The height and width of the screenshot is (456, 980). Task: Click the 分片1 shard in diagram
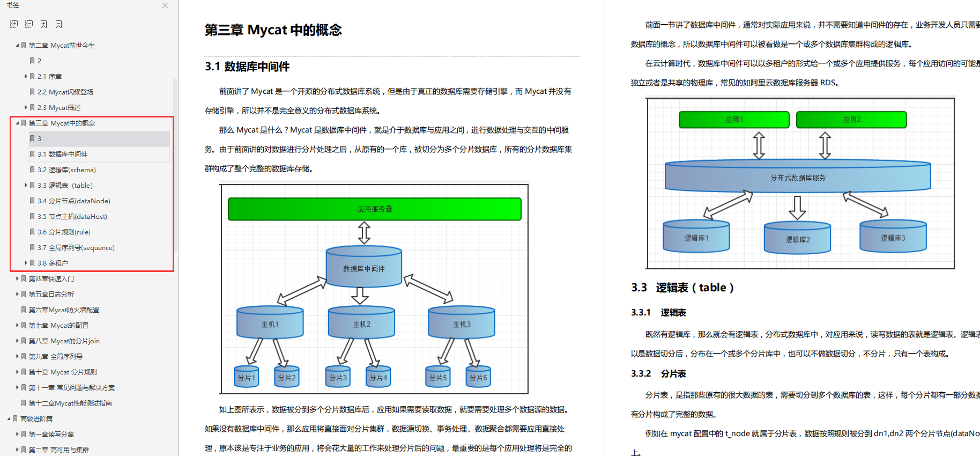click(247, 377)
